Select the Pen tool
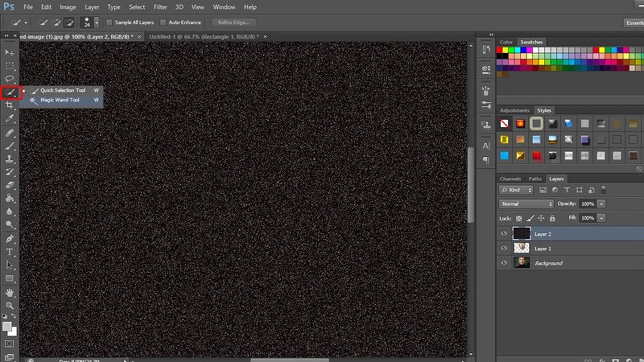This screenshot has height=362, width=644. 9,239
